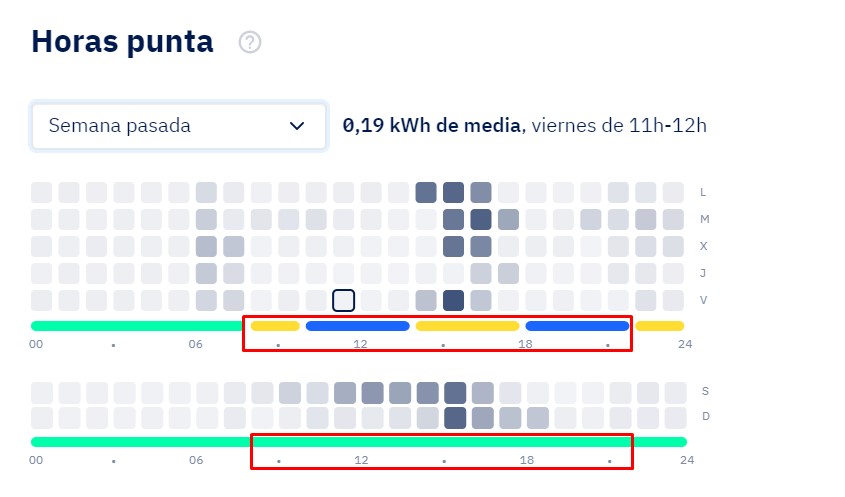Click the L weekday row label
The height and width of the screenshot is (497, 845).
coord(703,192)
